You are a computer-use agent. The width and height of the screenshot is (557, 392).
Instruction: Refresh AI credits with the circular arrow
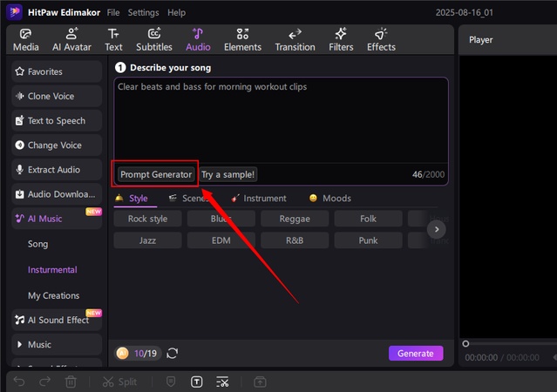tap(173, 354)
